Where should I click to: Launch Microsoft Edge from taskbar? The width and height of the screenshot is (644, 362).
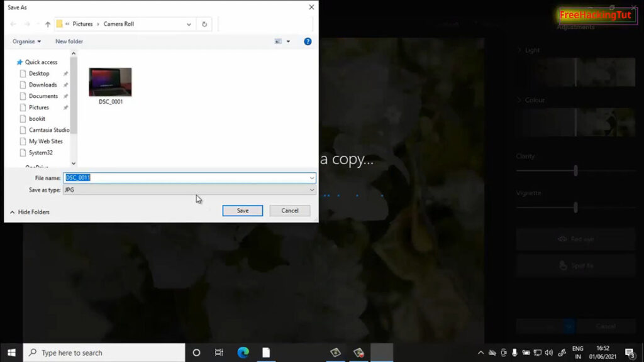coord(243,353)
